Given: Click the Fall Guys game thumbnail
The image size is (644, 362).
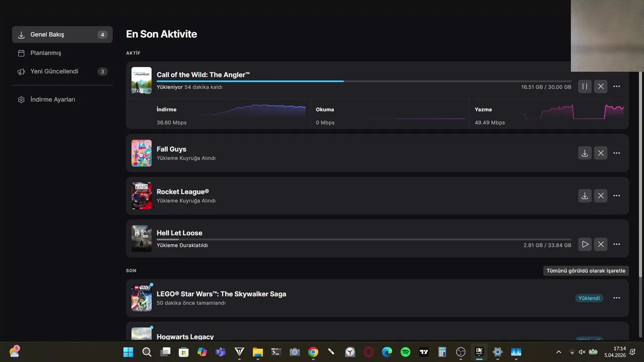Looking at the screenshot, I should pyautogui.click(x=141, y=153).
